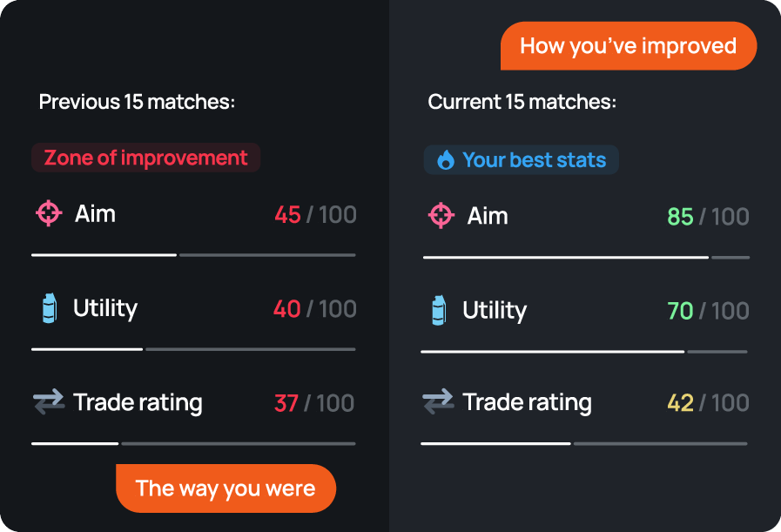Select the 'Zone of improvement' red tag
The image size is (781, 532).
(x=145, y=158)
